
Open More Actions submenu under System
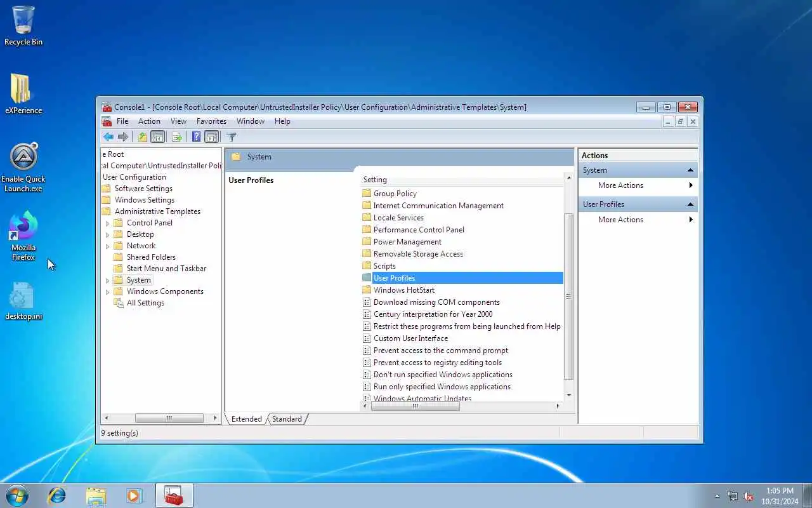pyautogui.click(x=638, y=185)
